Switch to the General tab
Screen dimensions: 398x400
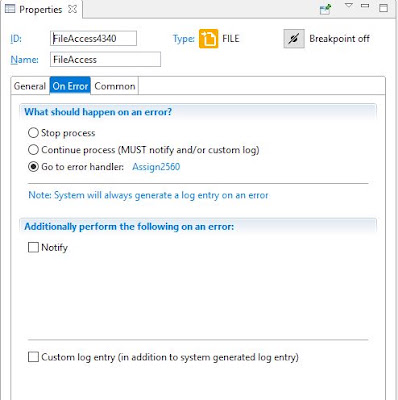click(30, 86)
